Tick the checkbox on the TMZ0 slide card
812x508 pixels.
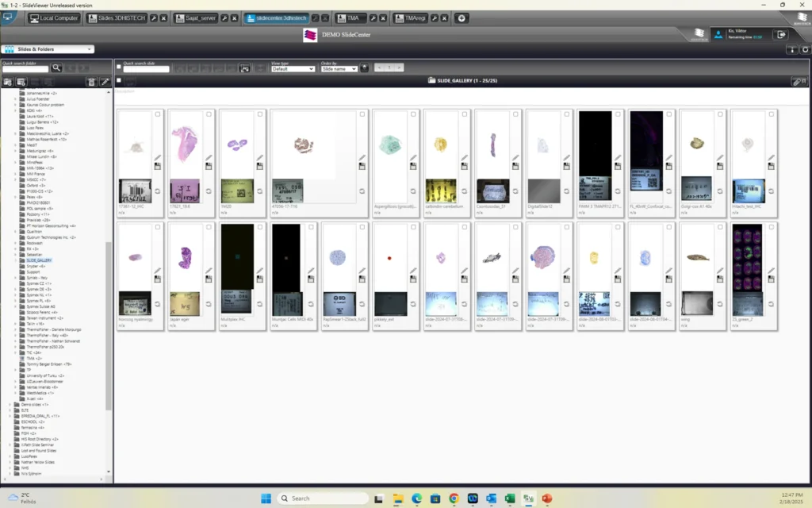(260, 114)
